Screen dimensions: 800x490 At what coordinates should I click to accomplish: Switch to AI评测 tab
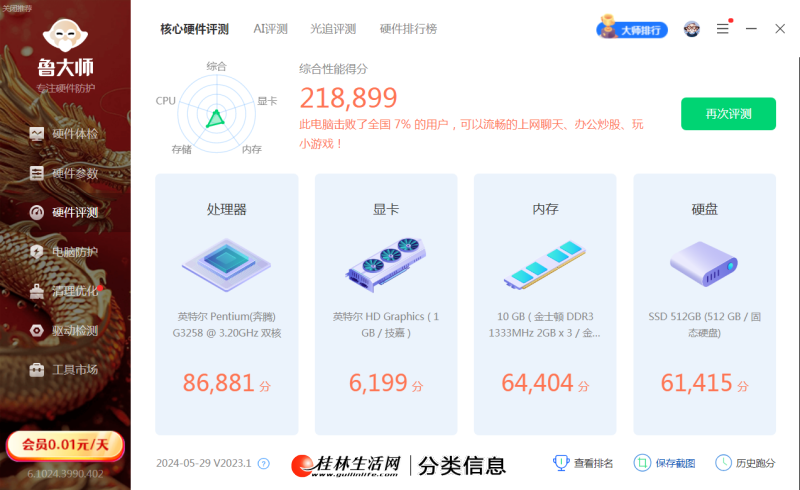click(x=270, y=29)
